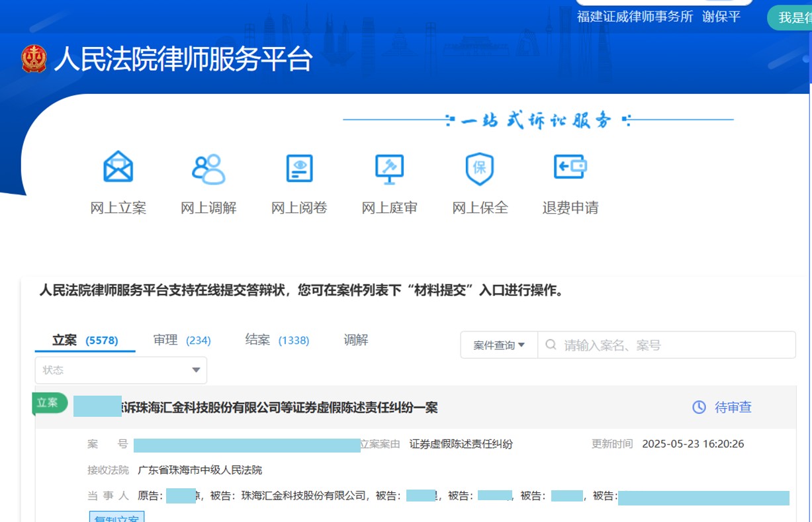The image size is (812, 522).
Task: Click the 网上庭审 label
Action: (x=389, y=208)
